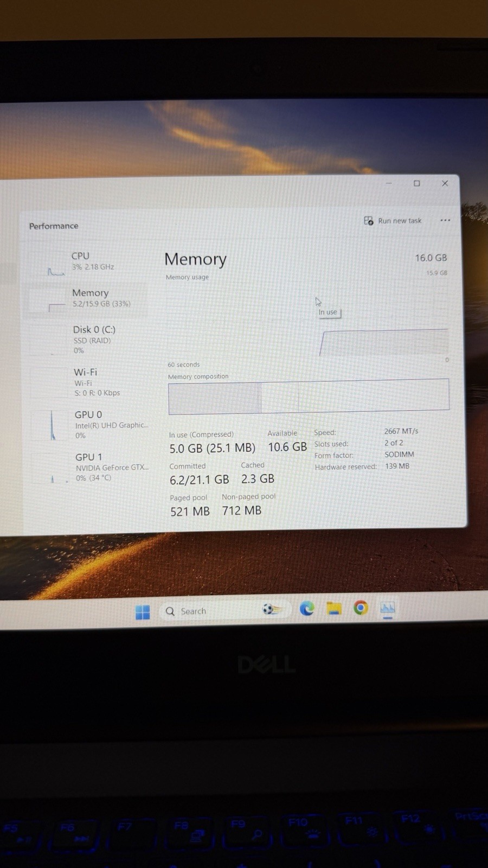
Task: Open Microsoft Edge from taskbar
Action: (x=307, y=609)
